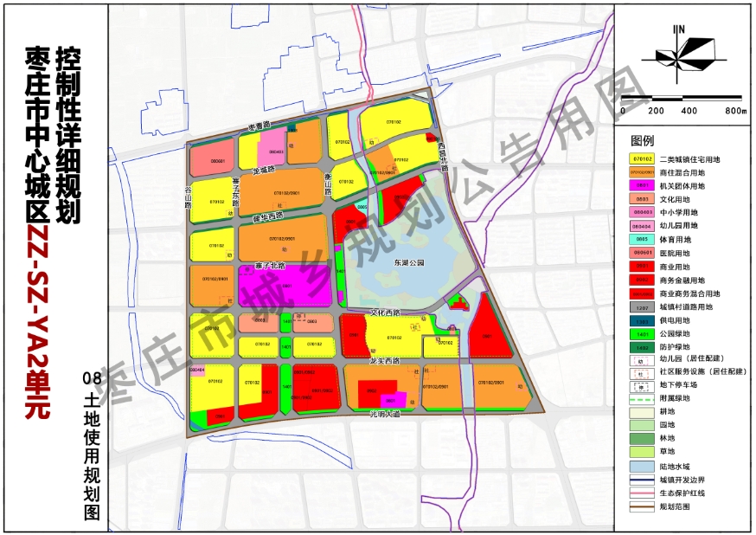Click the north arrow compass symbol

(x=683, y=54)
